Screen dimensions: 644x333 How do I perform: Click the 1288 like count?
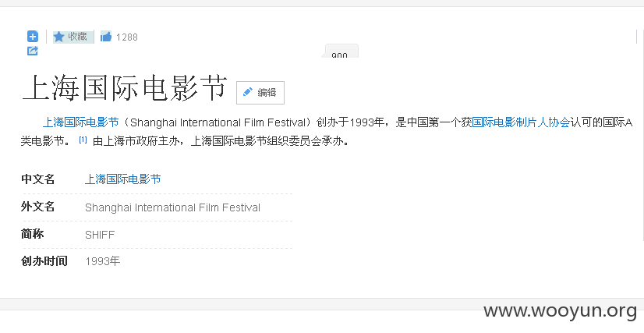127,37
